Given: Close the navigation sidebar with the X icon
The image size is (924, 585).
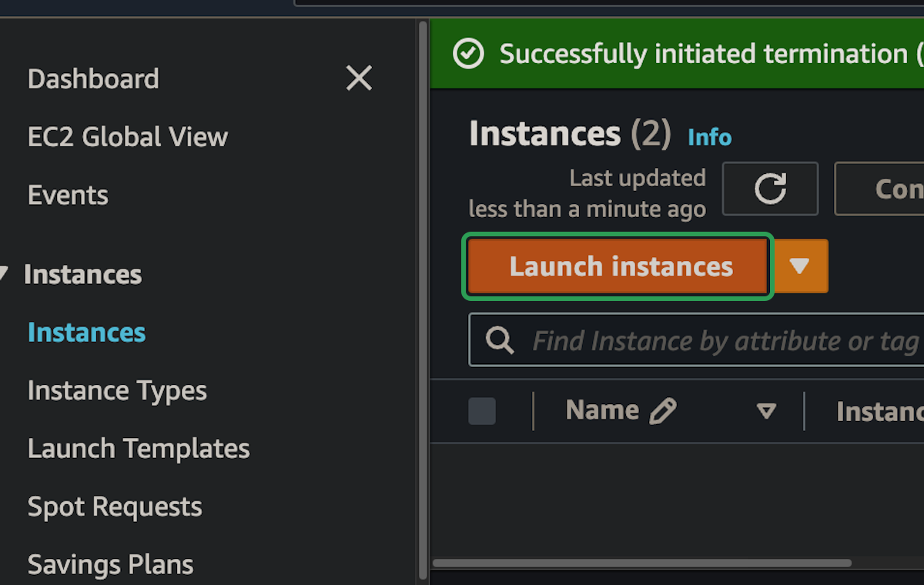Looking at the screenshot, I should (x=359, y=78).
